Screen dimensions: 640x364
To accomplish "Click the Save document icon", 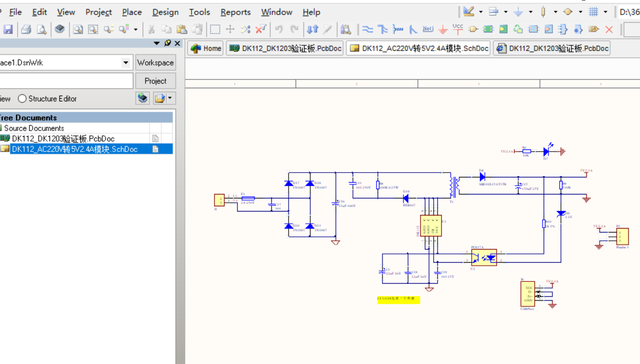I will [x=8, y=29].
